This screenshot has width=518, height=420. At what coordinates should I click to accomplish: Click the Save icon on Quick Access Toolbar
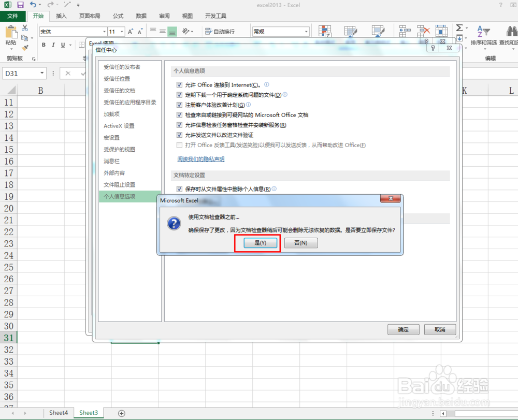(20, 5)
